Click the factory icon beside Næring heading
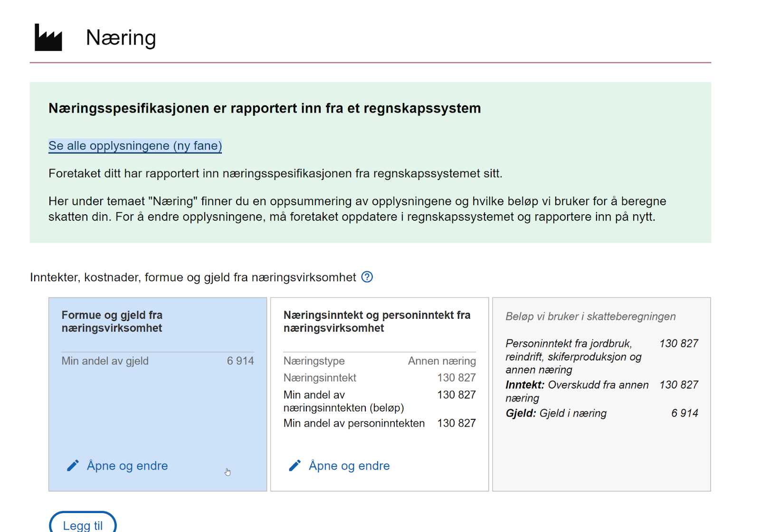Viewport: 760px width, 532px height. click(x=48, y=38)
